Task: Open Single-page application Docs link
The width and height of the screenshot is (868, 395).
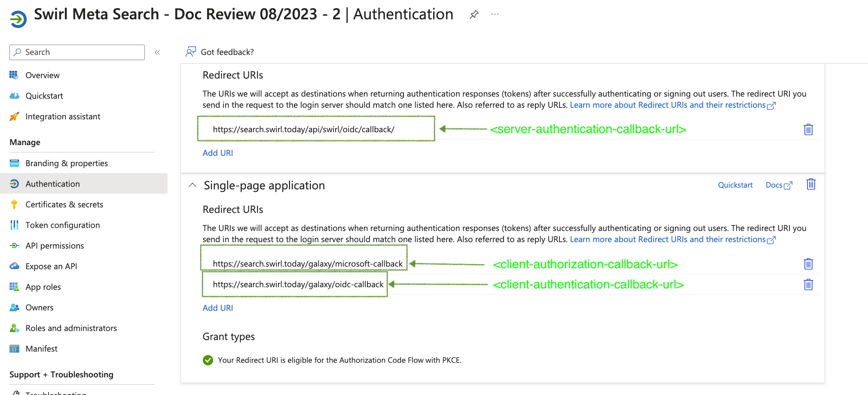Action: click(779, 185)
